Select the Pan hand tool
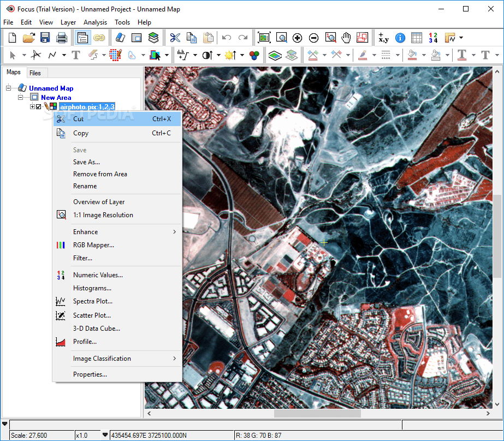The width and height of the screenshot is (504, 441). tap(346, 38)
